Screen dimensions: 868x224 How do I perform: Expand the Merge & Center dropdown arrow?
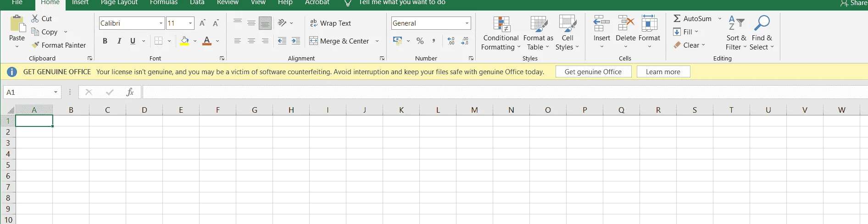pos(377,41)
